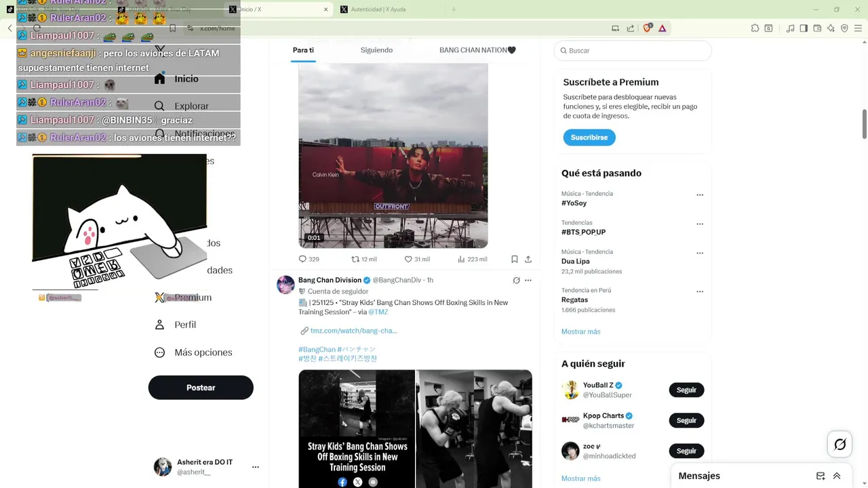Bookmark the Calvin Klein billboard post
The height and width of the screenshot is (488, 868).
[515, 259]
